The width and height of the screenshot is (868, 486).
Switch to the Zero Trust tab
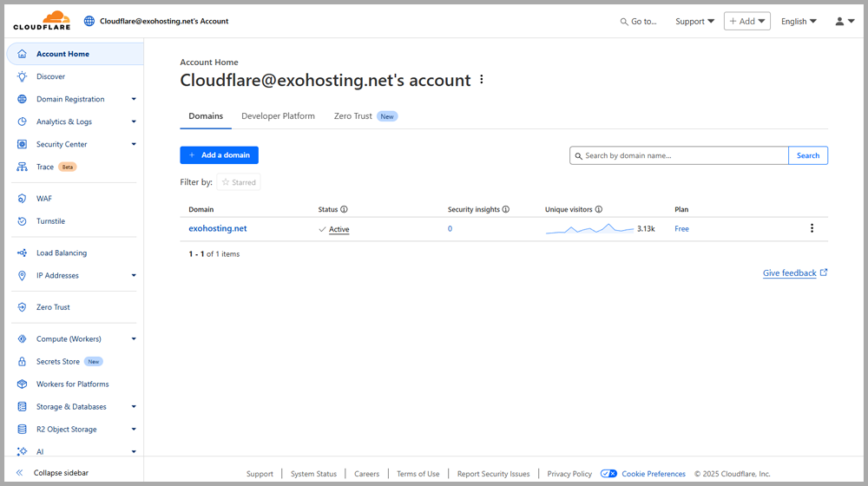[x=365, y=115]
